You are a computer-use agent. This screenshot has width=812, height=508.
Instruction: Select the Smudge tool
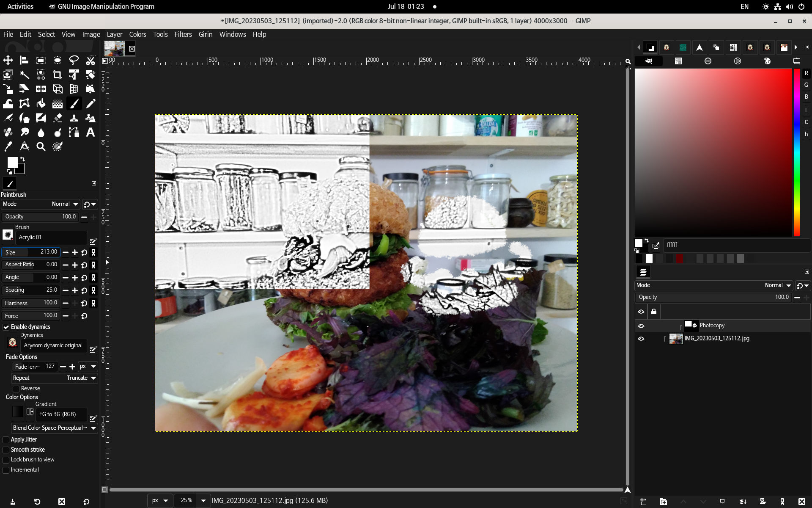pos(24,132)
